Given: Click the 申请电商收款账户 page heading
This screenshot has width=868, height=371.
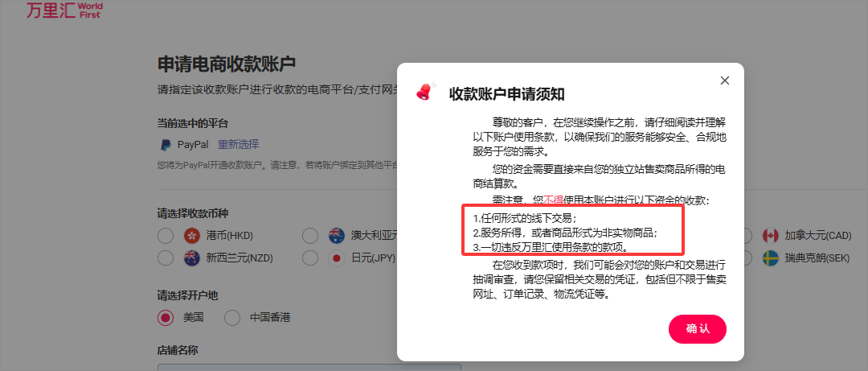Looking at the screenshot, I should [x=227, y=64].
